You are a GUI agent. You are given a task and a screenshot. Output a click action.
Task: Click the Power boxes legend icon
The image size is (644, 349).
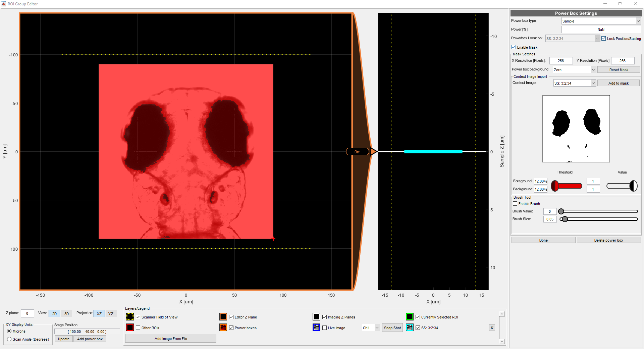223,328
